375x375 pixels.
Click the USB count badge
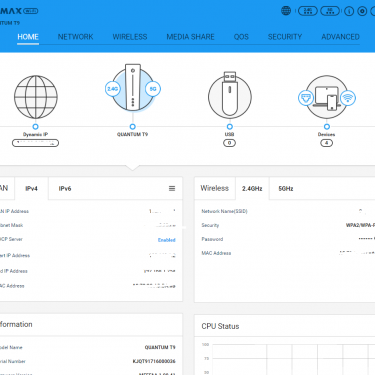pyautogui.click(x=229, y=143)
